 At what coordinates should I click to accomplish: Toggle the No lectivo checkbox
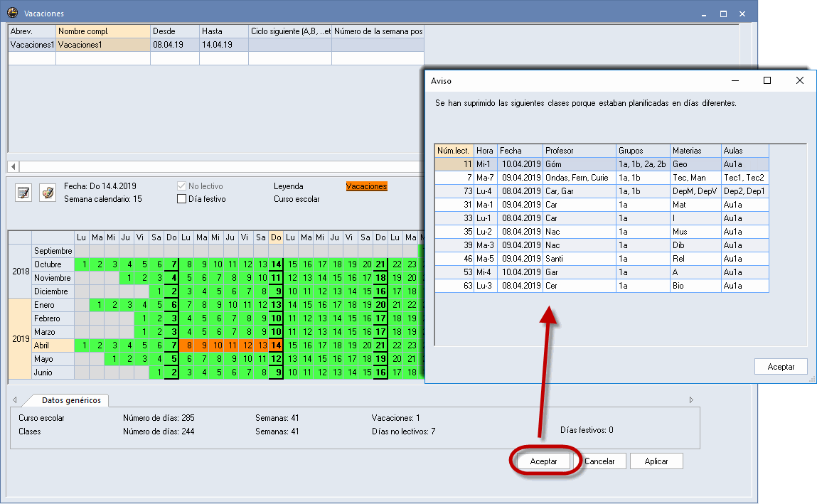(182, 186)
